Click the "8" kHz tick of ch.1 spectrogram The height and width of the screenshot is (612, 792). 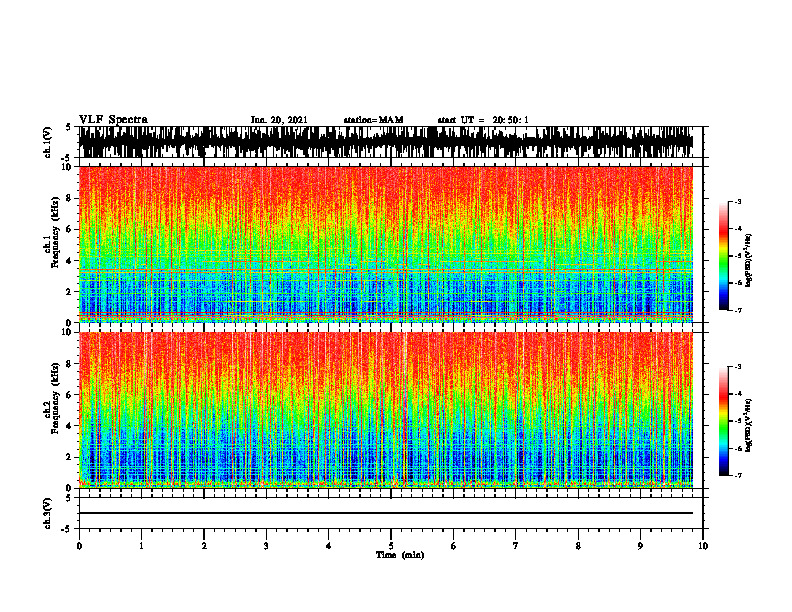pos(70,198)
